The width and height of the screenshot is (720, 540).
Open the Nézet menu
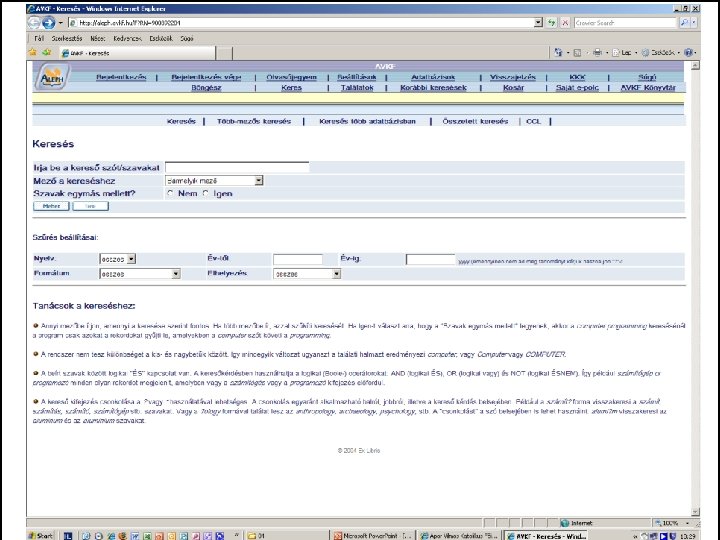[x=98, y=39]
